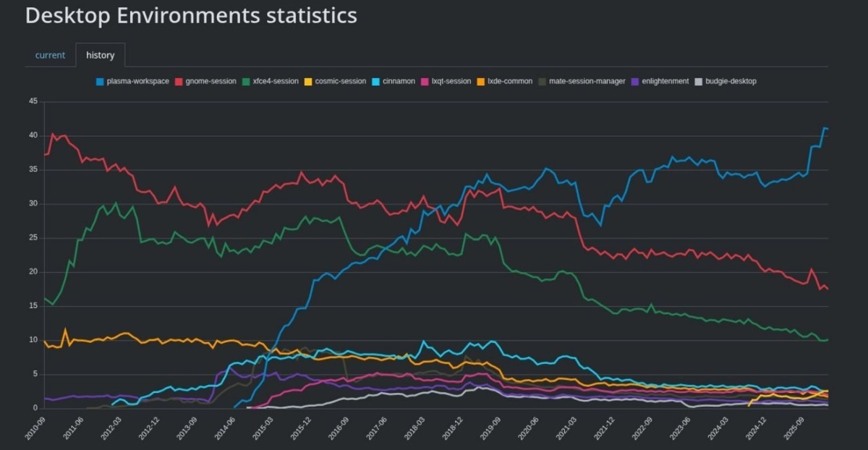868x450 pixels.
Task: Toggle xfce4-session legend label
Action: click(x=276, y=81)
